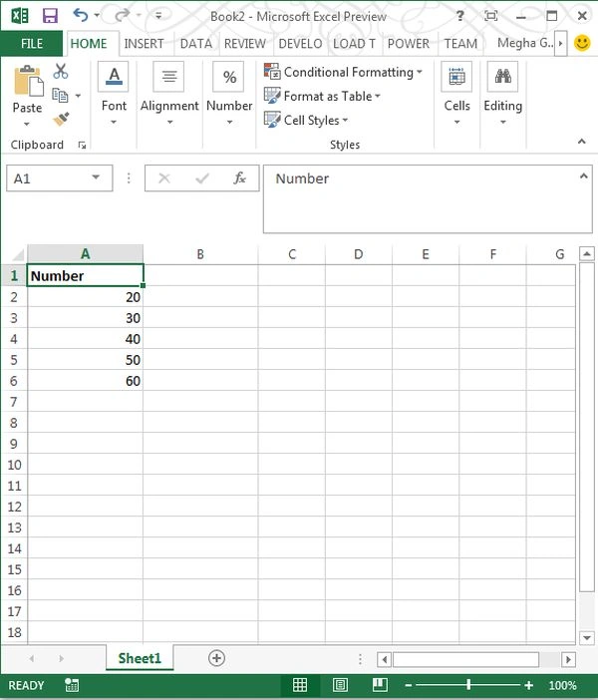The image size is (598, 700).
Task: Switch to the HOME ribbon tab
Action: tap(89, 44)
